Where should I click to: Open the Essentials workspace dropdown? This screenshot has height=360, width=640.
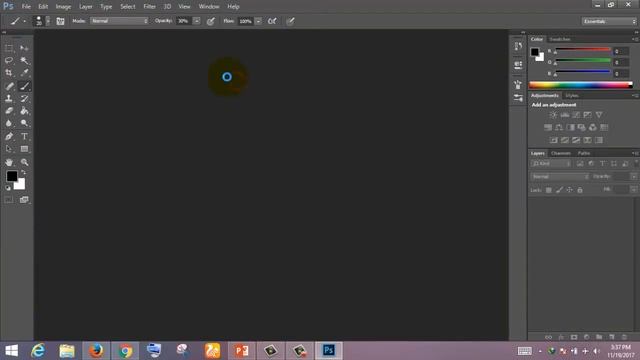[x=609, y=21]
